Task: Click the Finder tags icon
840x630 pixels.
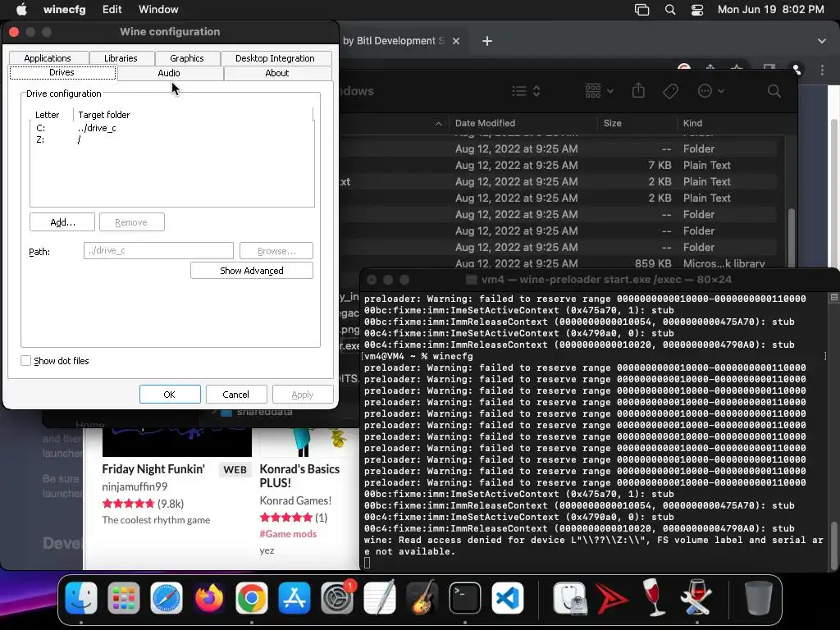Action: (x=670, y=91)
